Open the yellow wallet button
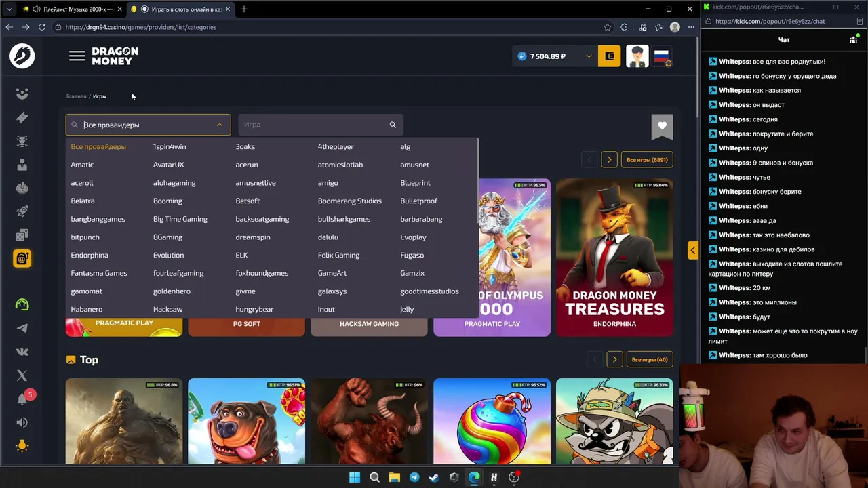This screenshot has height=488, width=868. [x=609, y=56]
